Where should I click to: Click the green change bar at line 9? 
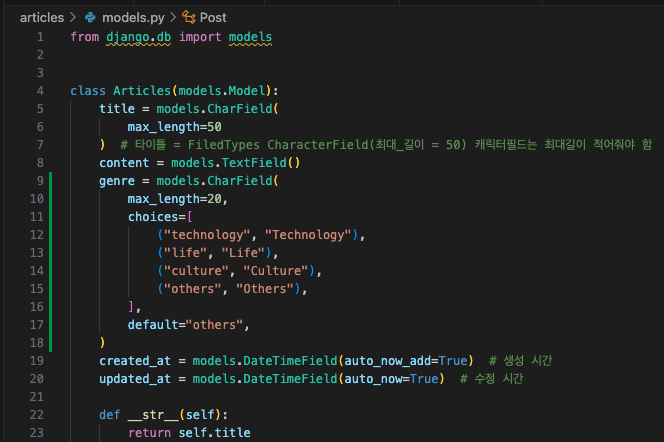pyautogui.click(x=50, y=181)
